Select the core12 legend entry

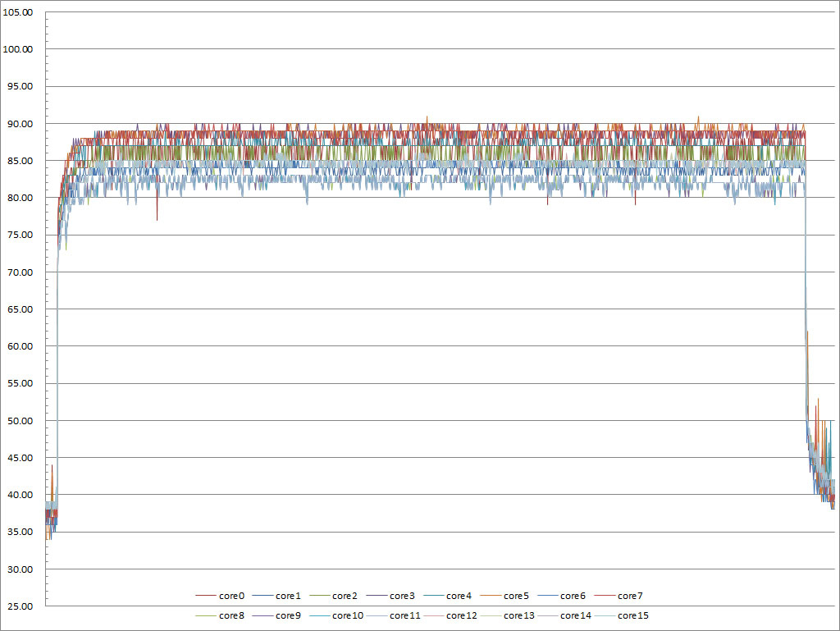450,615
